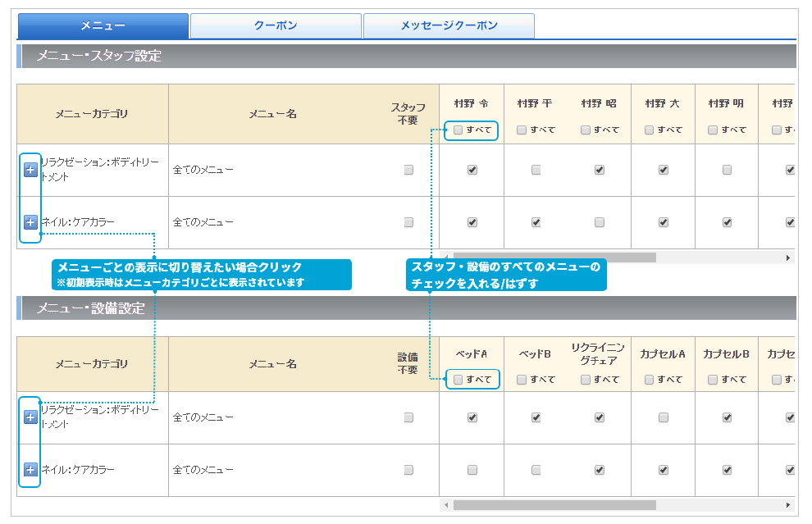Check すべて under 村野 平 column
This screenshot has height=524, width=812.
(x=520, y=130)
